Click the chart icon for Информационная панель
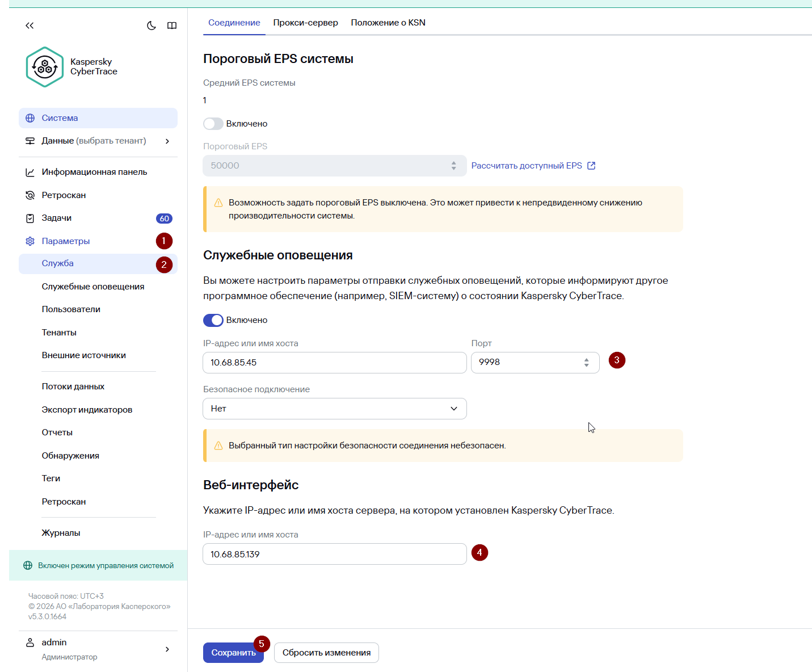The width and height of the screenshot is (812, 672). 30,172
